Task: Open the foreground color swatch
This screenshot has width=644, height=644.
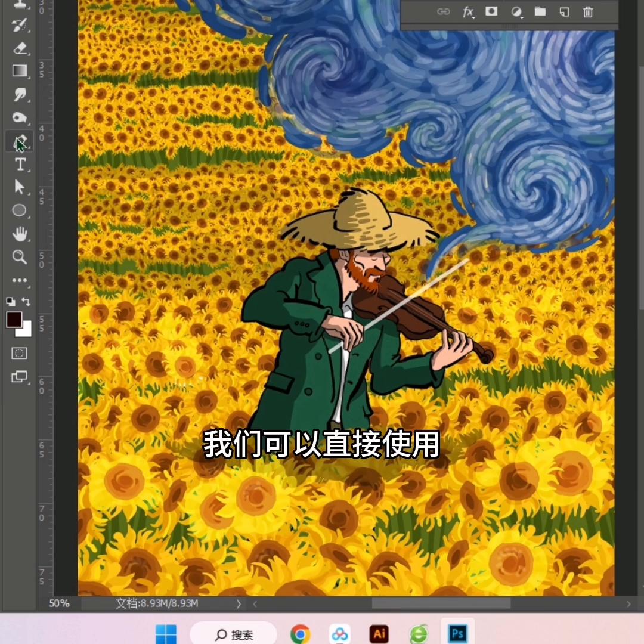Action: 14,320
